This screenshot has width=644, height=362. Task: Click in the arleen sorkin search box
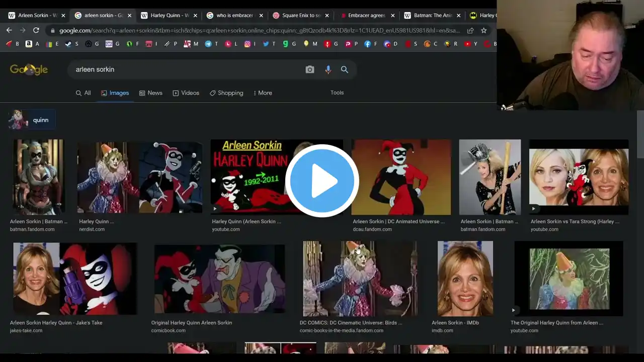click(186, 69)
